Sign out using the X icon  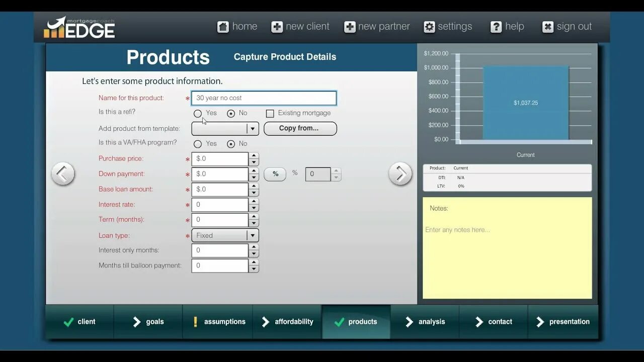pos(547,26)
